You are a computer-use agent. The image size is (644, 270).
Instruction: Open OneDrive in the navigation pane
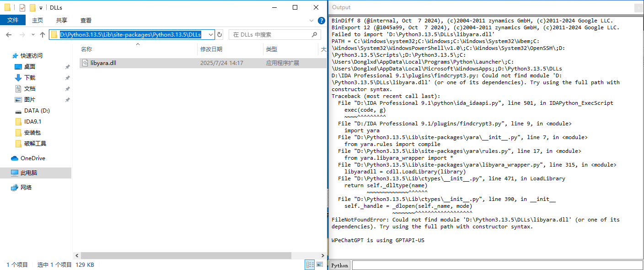pyautogui.click(x=32, y=158)
